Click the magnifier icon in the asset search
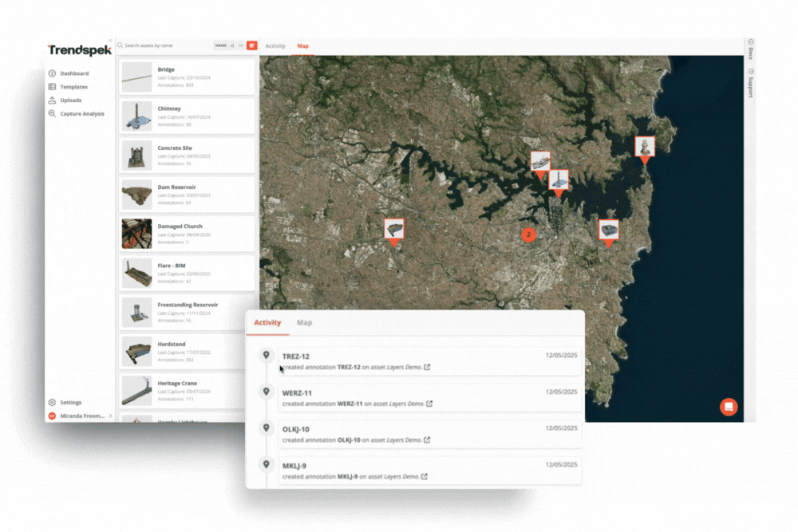 (x=120, y=45)
